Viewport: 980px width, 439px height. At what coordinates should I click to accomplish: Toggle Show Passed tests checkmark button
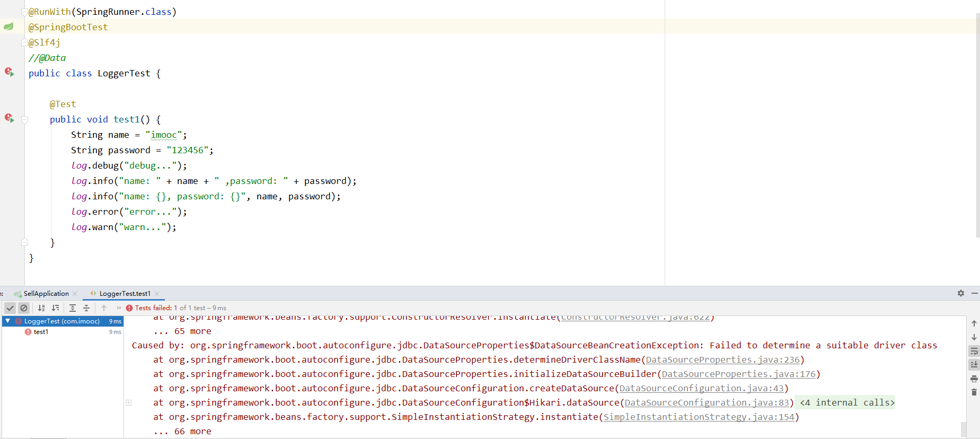tap(10, 308)
